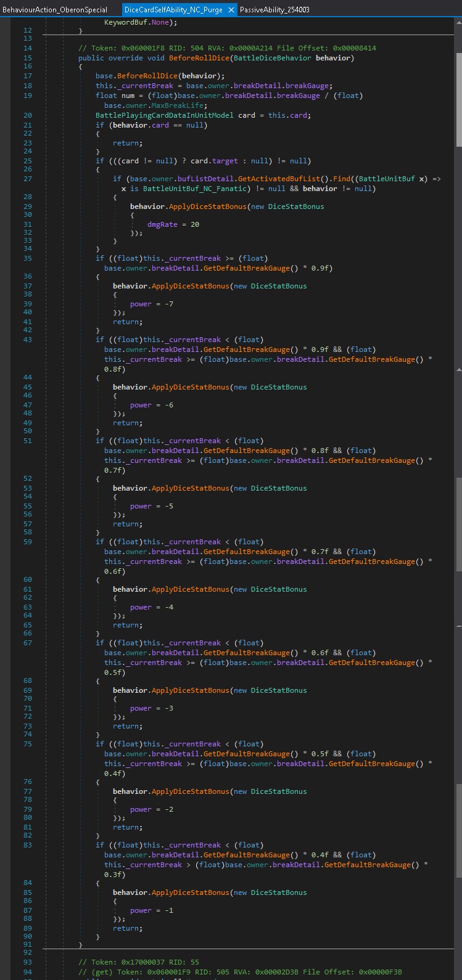Viewport: 462px width, 980px height.
Task: Select the DiceCardSelfAbility_NC_Purge tab
Action: (173, 9)
